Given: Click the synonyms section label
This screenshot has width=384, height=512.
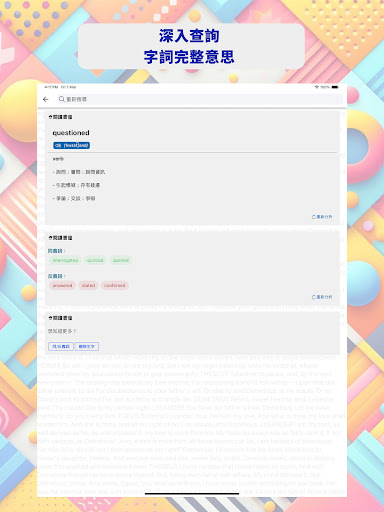Looking at the screenshot, I should (56, 251).
